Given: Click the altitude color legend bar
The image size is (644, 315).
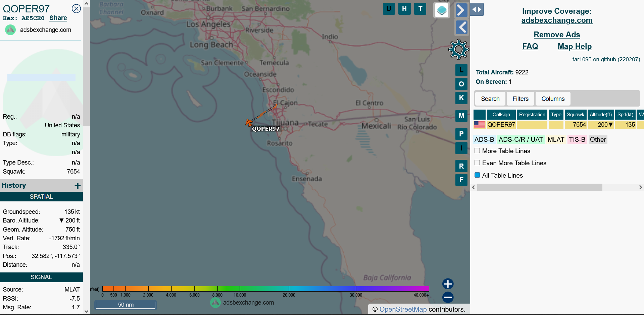Looking at the screenshot, I should coord(265,289).
